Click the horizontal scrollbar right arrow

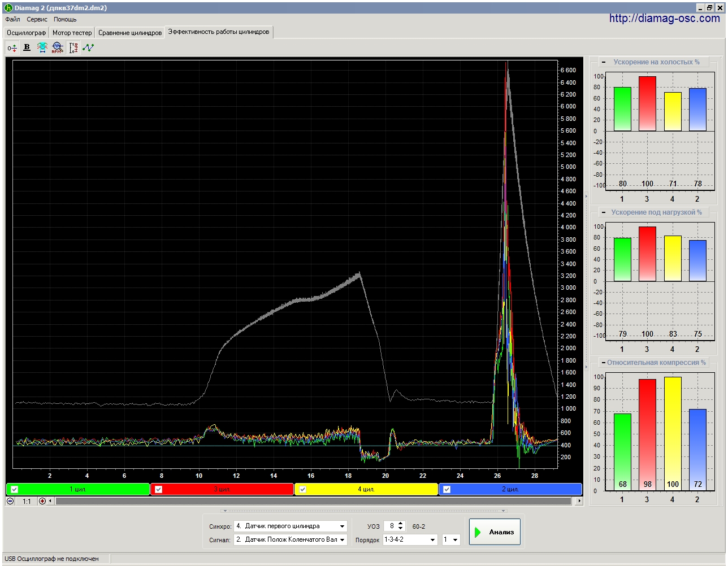click(578, 501)
